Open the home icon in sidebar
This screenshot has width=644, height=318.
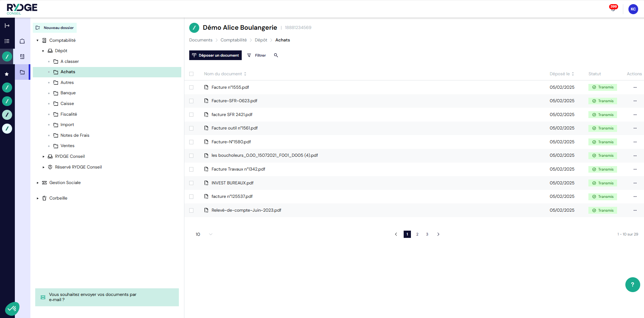(x=22, y=41)
